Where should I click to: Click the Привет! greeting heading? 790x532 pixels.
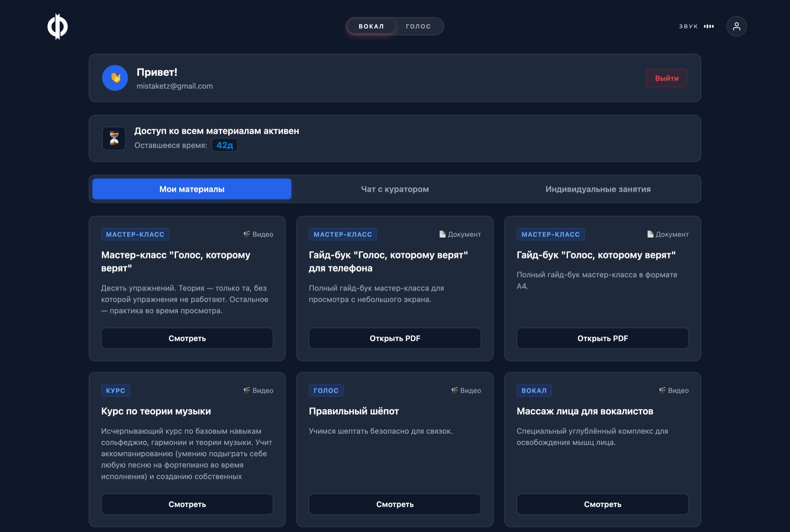coord(157,72)
